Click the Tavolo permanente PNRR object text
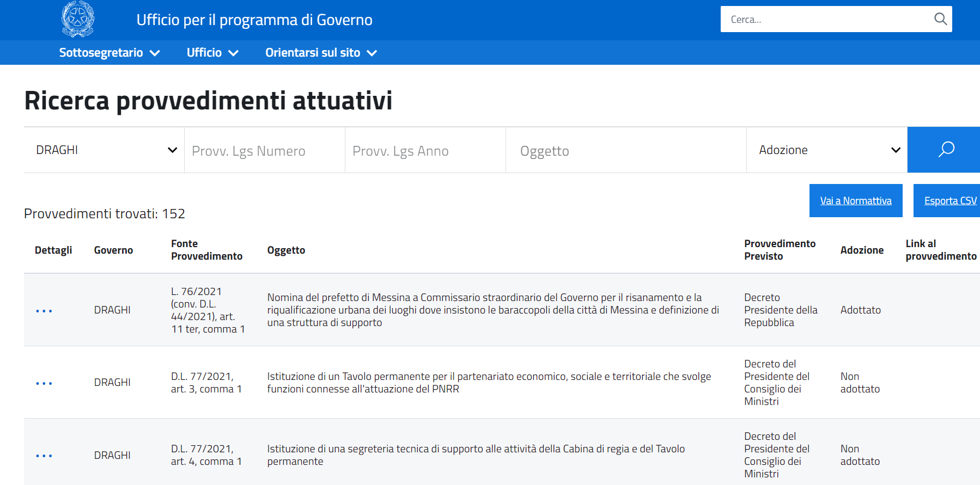 [489, 383]
